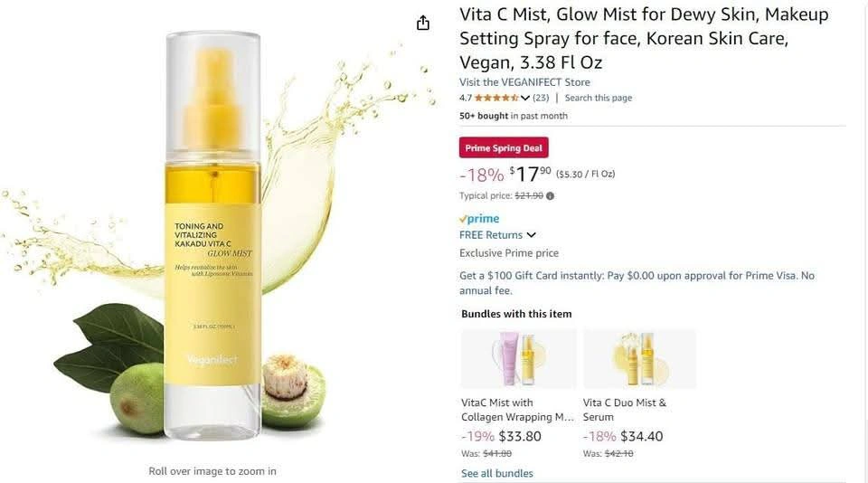Screen dimensions: 868x483
Task: Click the $34.40 bundle price
Action: point(642,437)
